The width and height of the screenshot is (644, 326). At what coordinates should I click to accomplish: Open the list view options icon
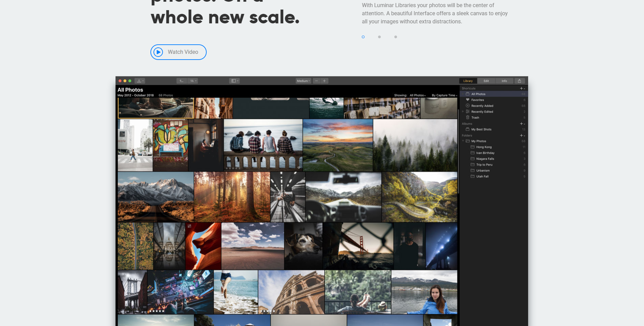coord(193,81)
